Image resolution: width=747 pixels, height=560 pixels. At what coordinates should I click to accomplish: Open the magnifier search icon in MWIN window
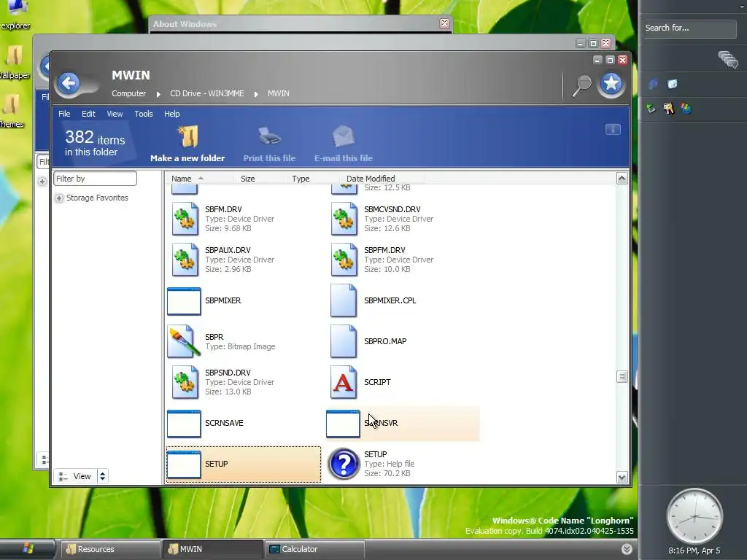581,86
